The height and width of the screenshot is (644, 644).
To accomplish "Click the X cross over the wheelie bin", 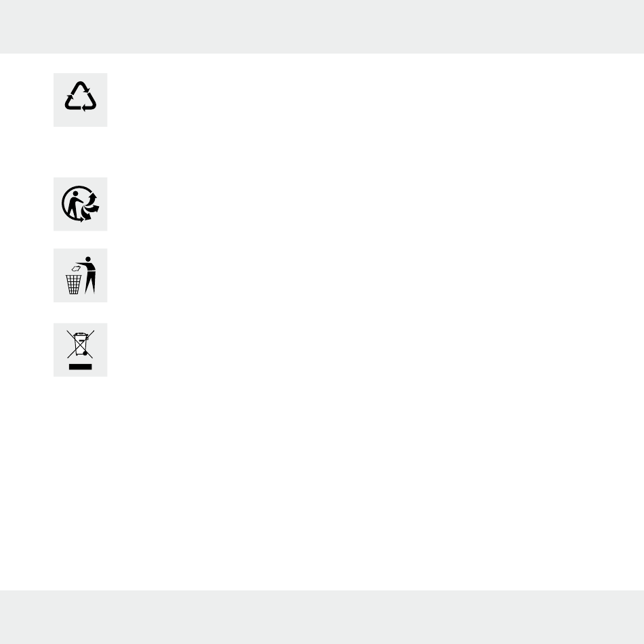I will point(81,344).
